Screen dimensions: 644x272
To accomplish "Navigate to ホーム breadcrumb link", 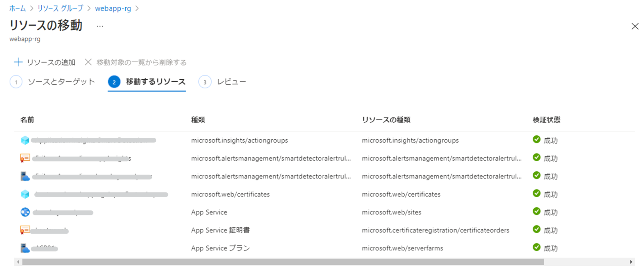I will 17,8.
